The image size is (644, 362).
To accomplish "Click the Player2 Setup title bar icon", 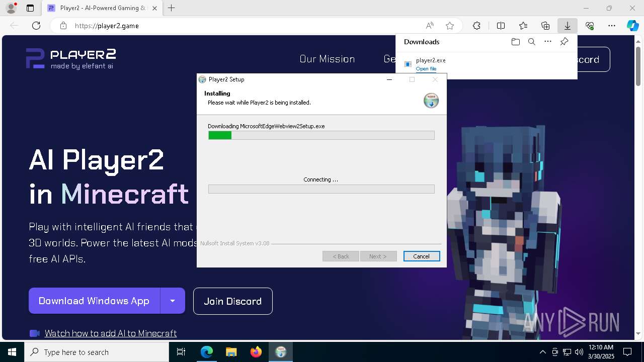I will tap(202, 79).
